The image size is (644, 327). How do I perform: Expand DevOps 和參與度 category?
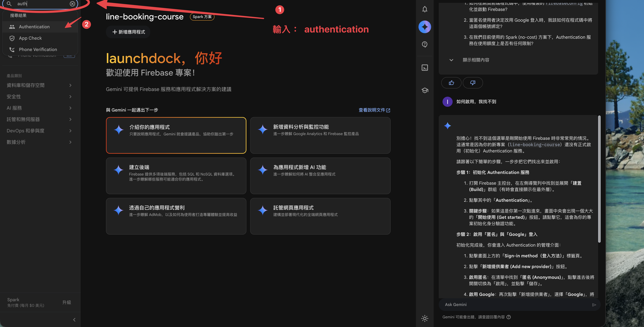[39, 131]
